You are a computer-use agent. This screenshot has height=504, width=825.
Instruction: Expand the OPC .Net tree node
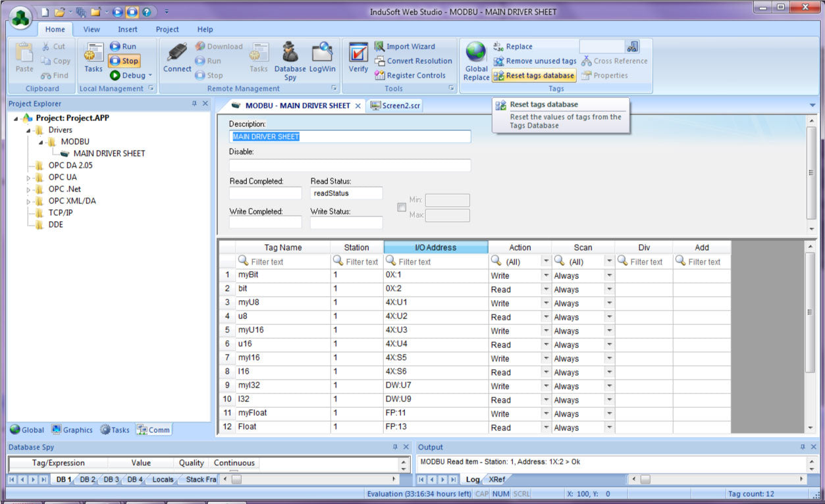(x=29, y=189)
